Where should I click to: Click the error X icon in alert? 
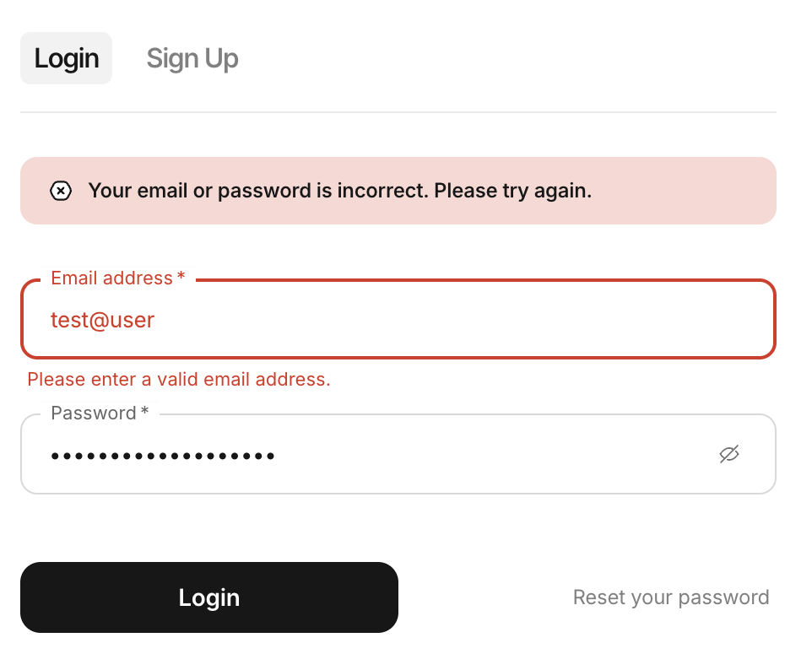click(61, 191)
